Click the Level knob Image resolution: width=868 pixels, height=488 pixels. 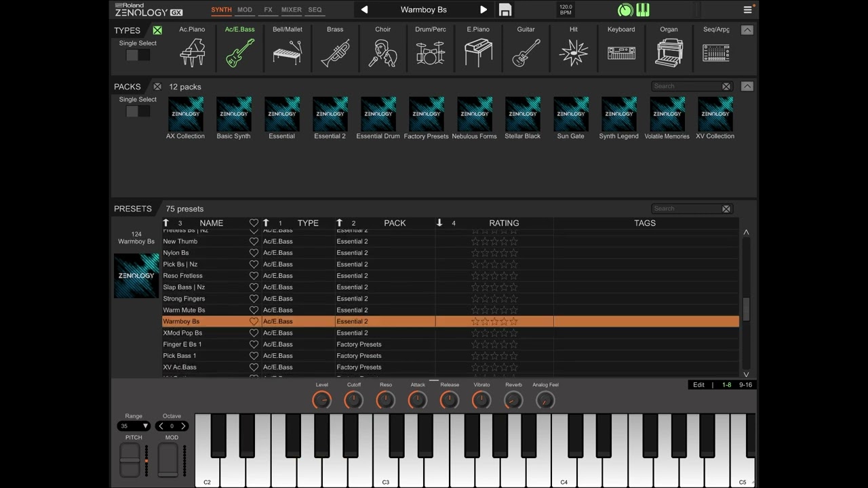point(322,400)
